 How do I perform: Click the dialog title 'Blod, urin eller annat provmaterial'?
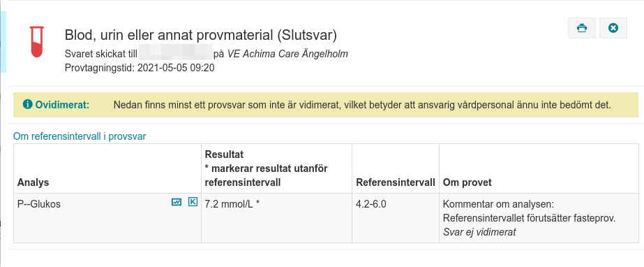170,36
